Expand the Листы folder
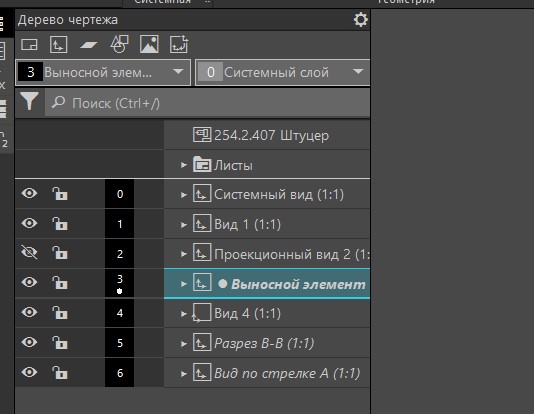The image size is (534, 414). tap(184, 165)
